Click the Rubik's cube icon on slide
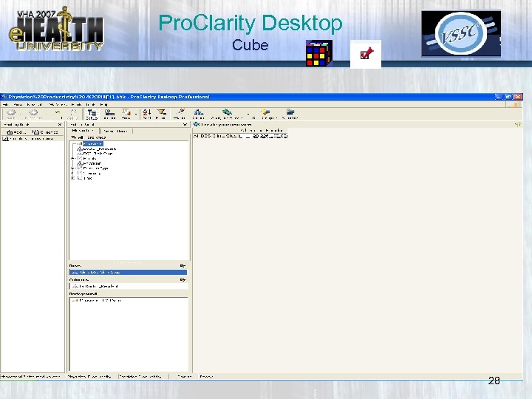This screenshot has height=399, width=532. click(x=319, y=53)
